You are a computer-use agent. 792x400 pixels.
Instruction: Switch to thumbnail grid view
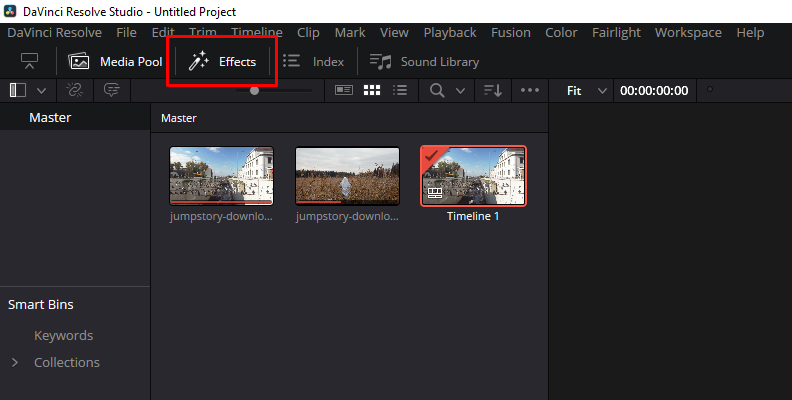tap(372, 90)
